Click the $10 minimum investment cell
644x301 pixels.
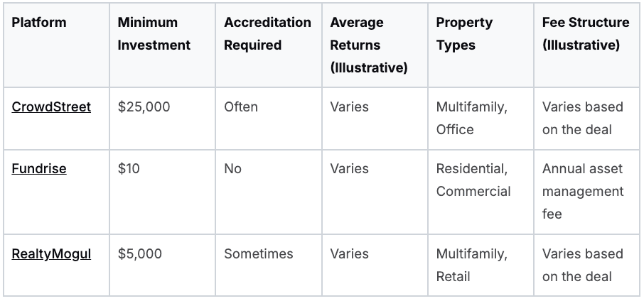[129, 169]
